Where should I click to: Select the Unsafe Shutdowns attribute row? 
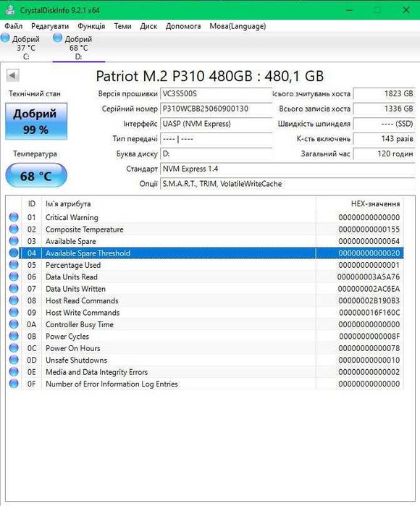[205, 360]
